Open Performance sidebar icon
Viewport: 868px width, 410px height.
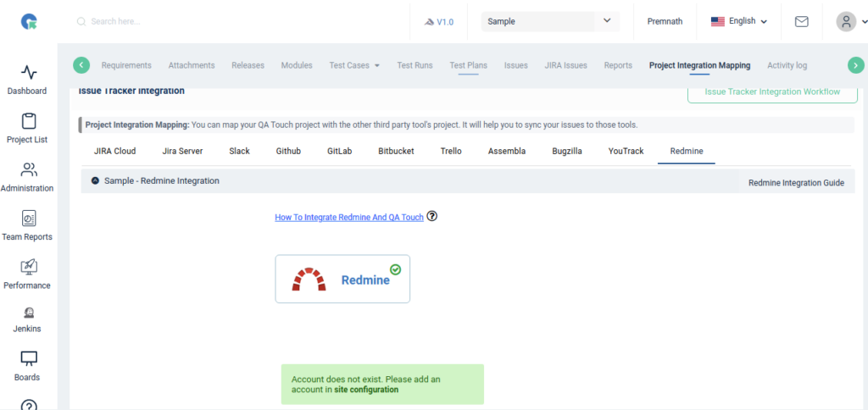29,267
